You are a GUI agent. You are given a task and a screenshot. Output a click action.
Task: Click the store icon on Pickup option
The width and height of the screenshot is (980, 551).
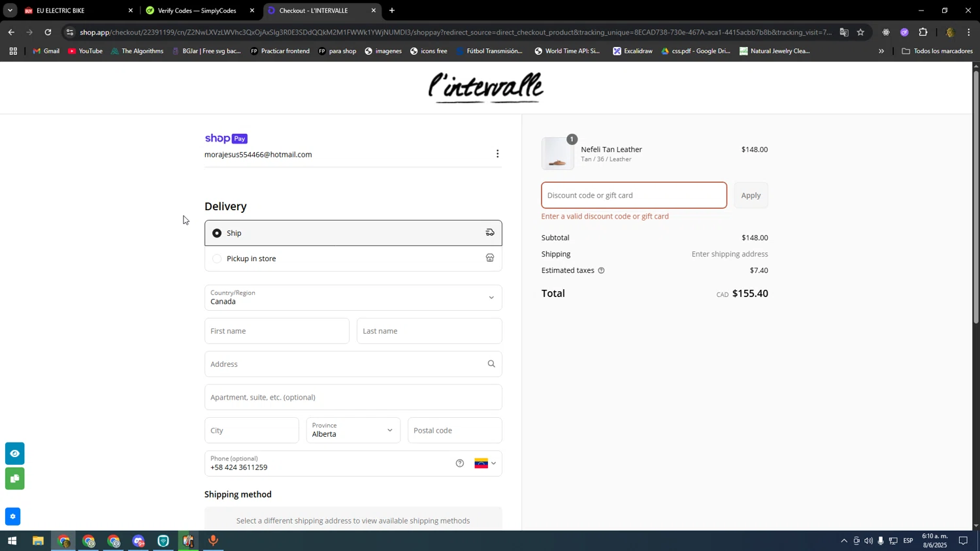point(490,258)
